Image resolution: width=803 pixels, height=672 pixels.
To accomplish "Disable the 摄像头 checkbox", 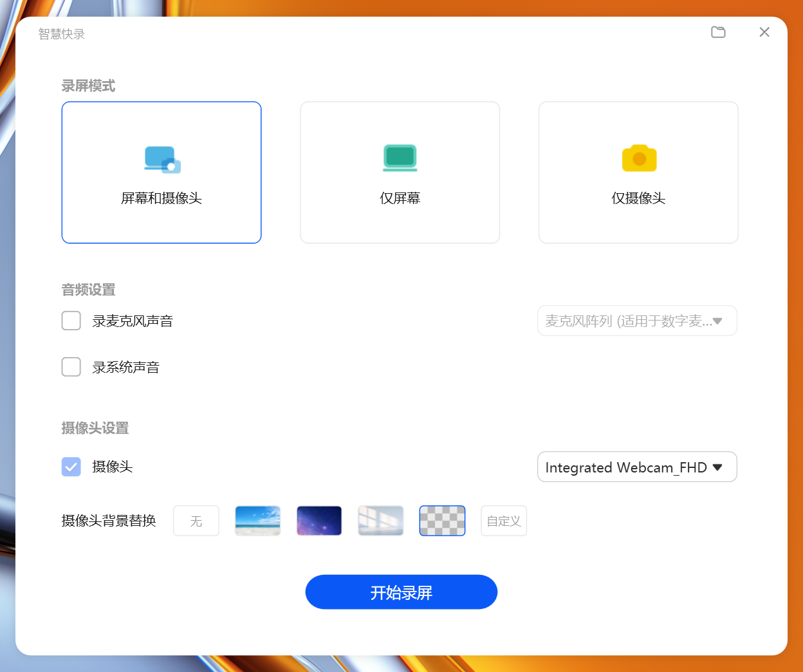I will tap(71, 467).
